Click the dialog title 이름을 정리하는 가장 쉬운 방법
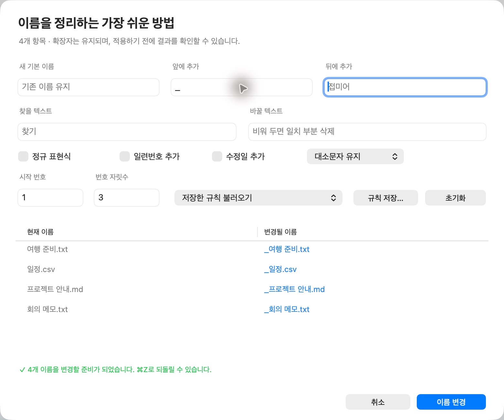 (96, 23)
